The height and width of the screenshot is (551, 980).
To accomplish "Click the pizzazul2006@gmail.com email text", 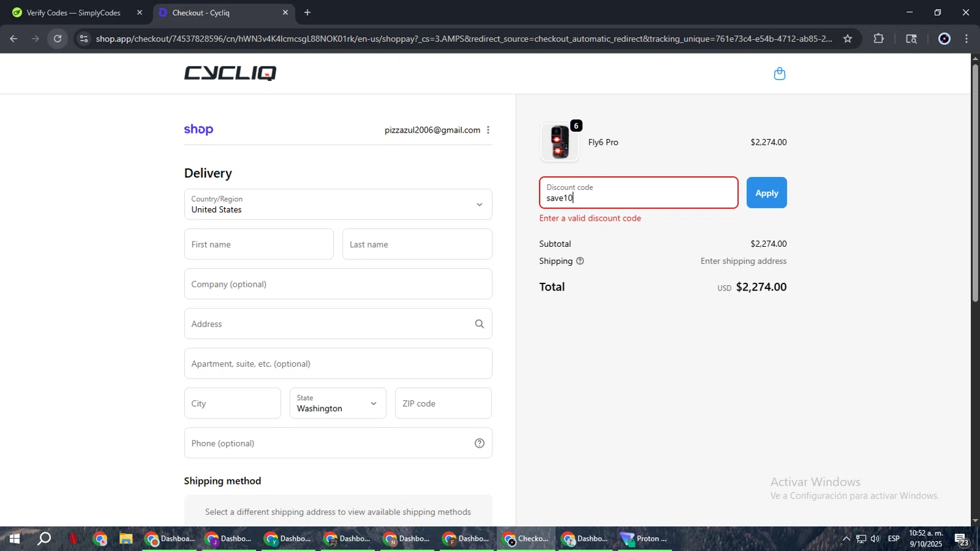I will pos(432,130).
